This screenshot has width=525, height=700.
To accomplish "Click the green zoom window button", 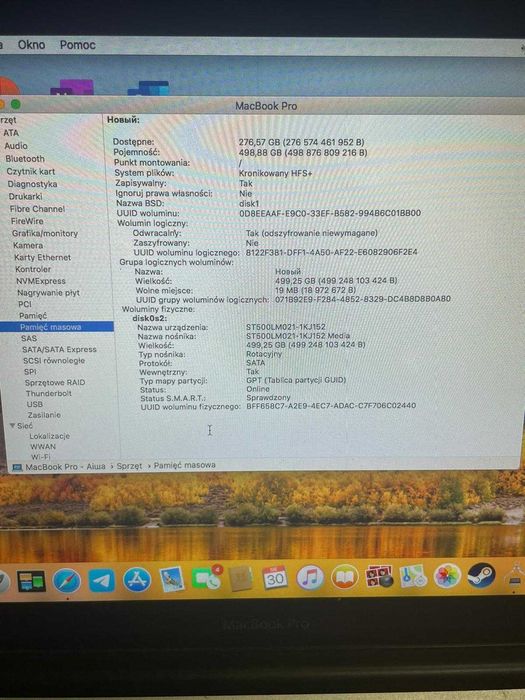I will pyautogui.click(x=16, y=104).
